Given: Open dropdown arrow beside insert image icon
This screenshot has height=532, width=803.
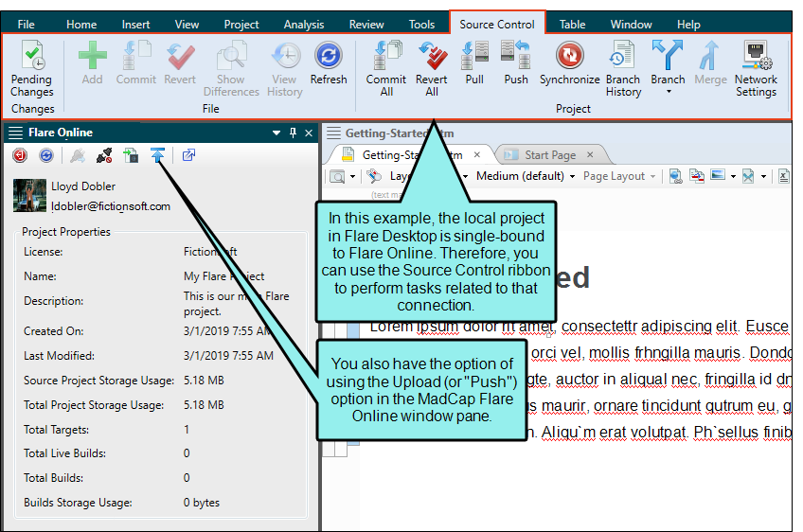Looking at the screenshot, I should [x=733, y=177].
